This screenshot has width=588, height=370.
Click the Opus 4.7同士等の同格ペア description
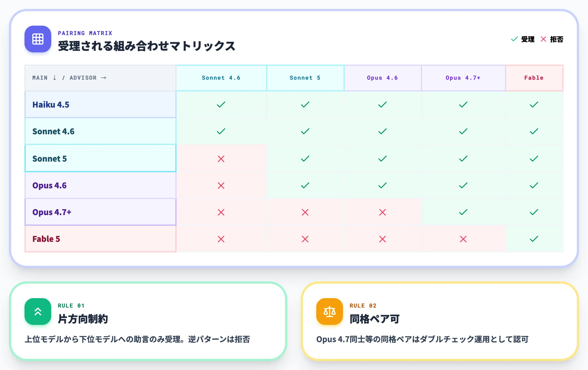coord(423,339)
